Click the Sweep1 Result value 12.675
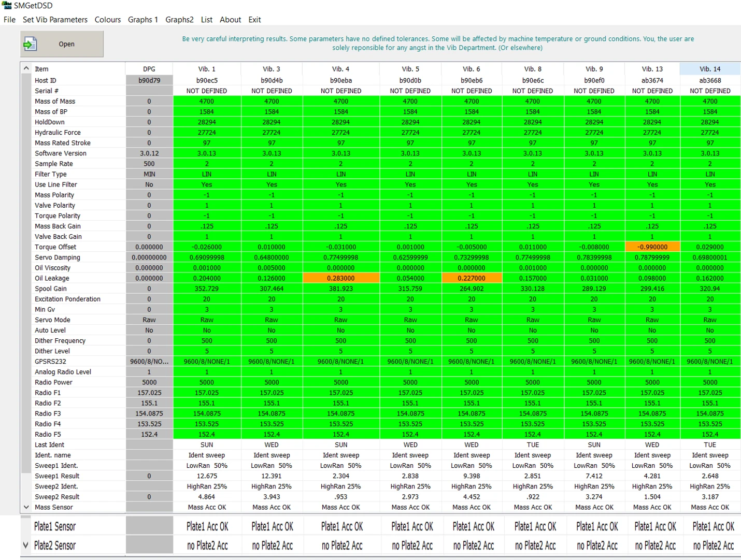 [x=207, y=476]
